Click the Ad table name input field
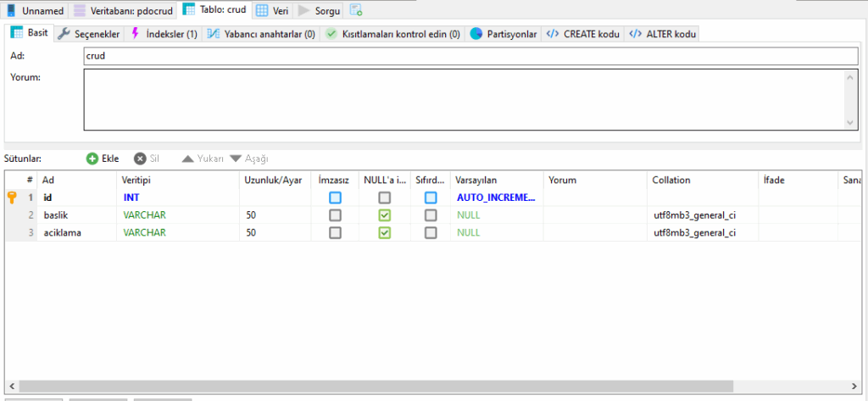Image resolution: width=868 pixels, height=401 pixels. pos(470,56)
